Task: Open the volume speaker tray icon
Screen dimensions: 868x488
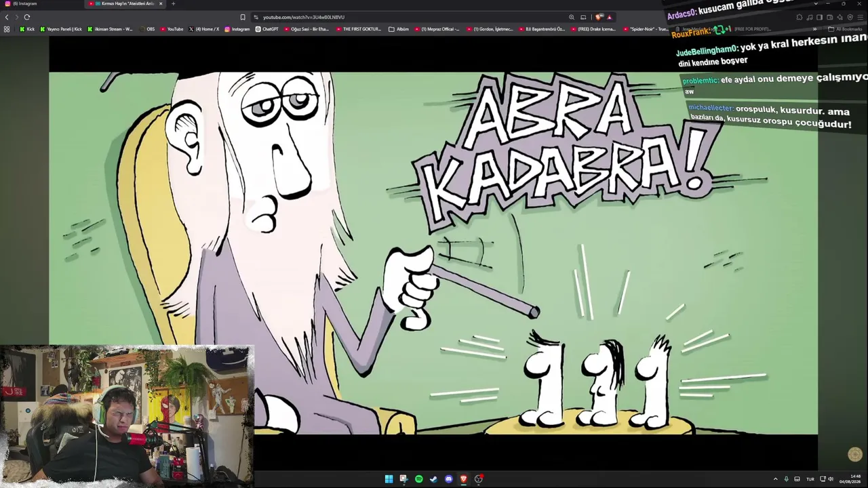Action: tap(831, 479)
